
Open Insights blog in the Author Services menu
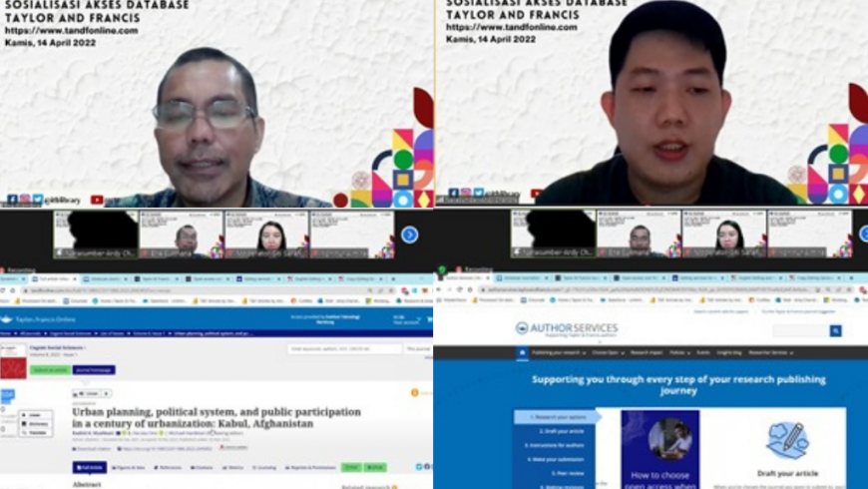(x=729, y=352)
